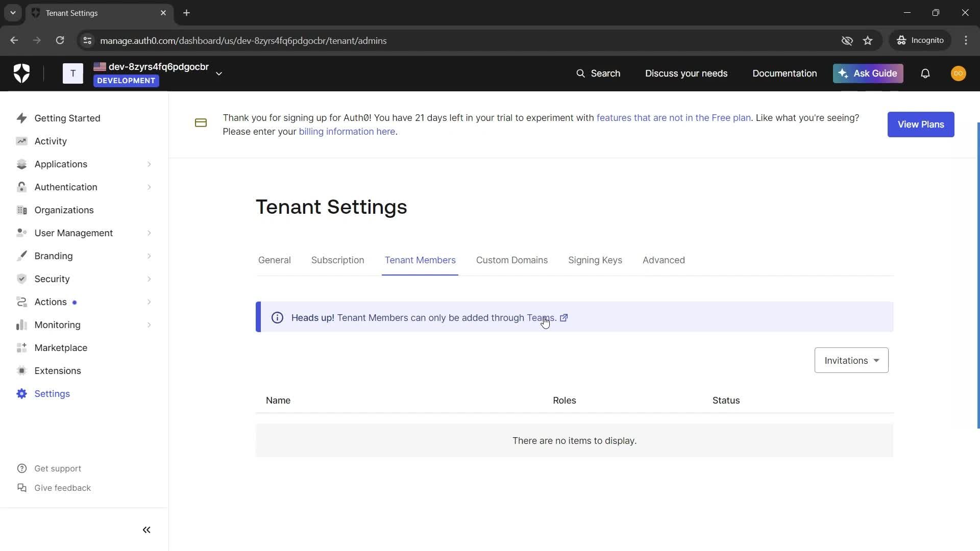
Task: Expand the Monitoring submenu chevron
Action: click(149, 325)
